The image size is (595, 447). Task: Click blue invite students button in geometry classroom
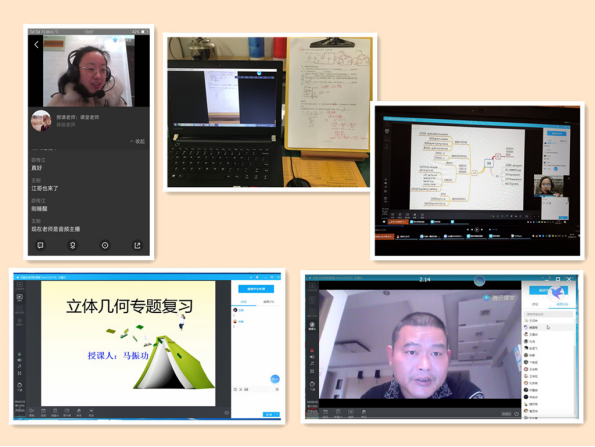click(256, 289)
